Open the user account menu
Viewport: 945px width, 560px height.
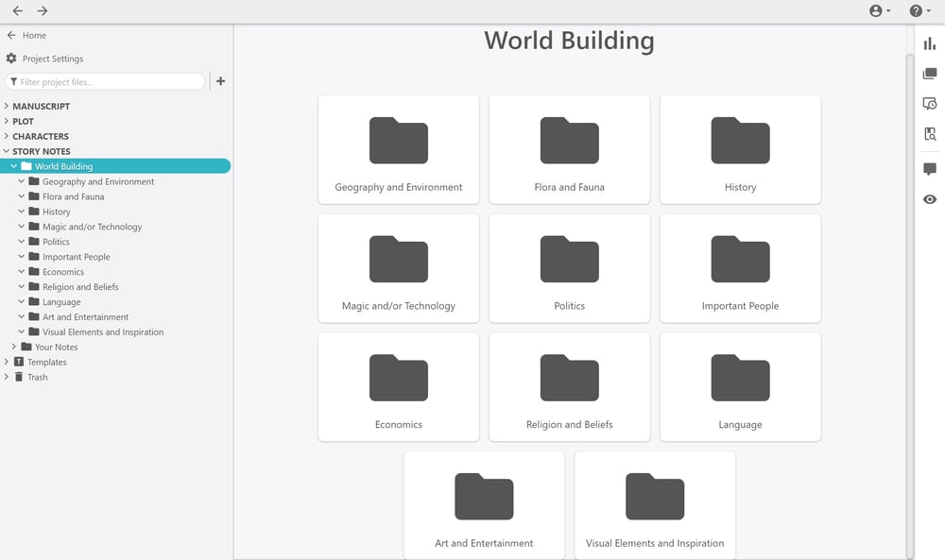(879, 10)
